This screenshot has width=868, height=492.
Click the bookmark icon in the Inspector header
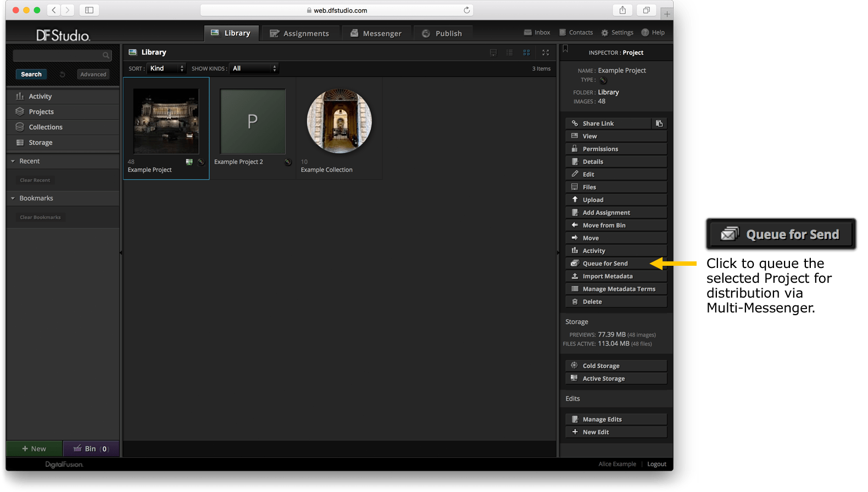click(x=565, y=49)
